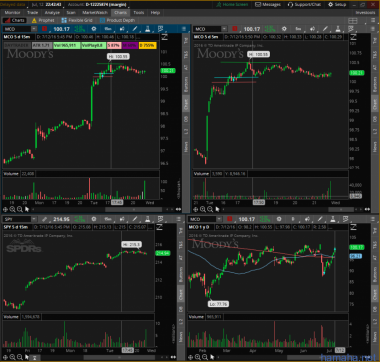
Task: Open the 15m timeframe selector on SPY chart
Action: pos(108,219)
